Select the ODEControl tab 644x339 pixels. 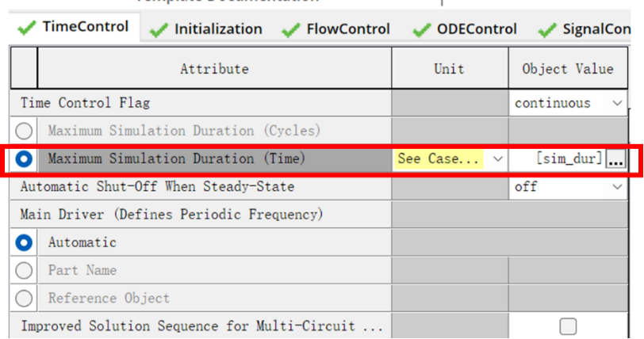[476, 29]
